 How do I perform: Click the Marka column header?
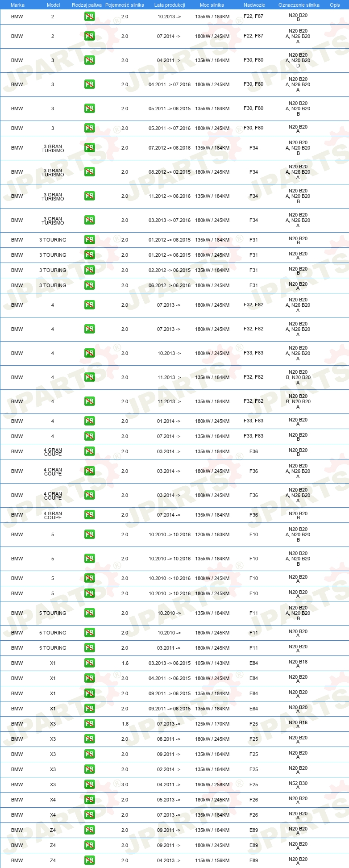click(x=17, y=5)
